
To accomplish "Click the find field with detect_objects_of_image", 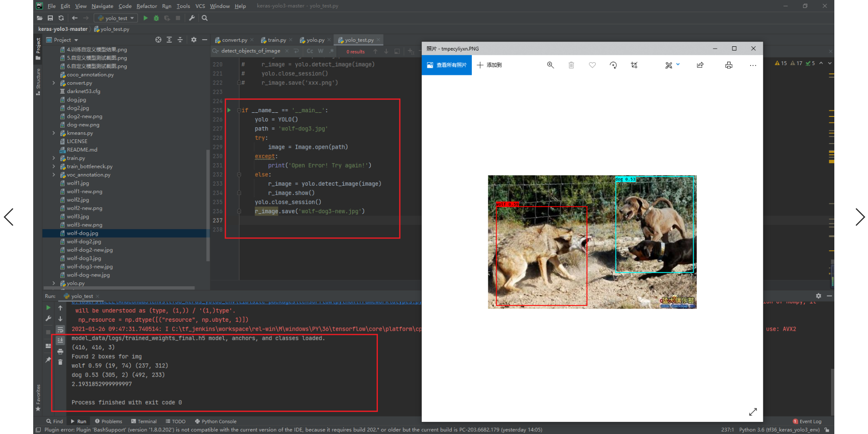I will [251, 51].
